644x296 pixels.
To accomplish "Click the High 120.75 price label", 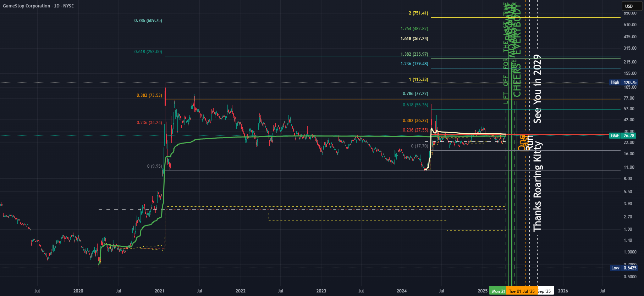I will point(623,82).
